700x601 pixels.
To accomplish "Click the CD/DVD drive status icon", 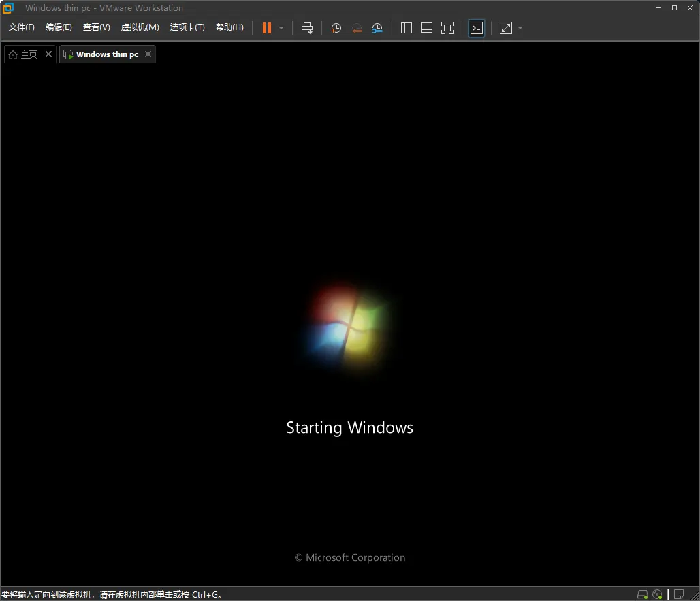I will 657,594.
